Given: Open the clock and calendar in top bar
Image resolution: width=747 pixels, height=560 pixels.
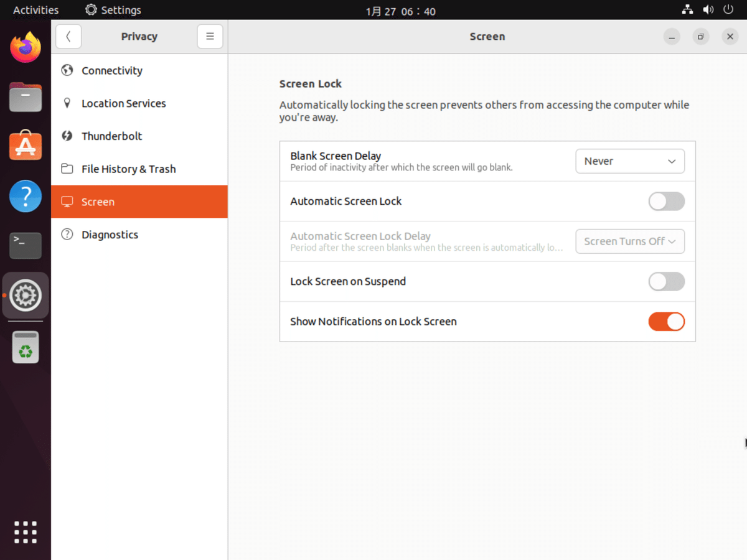Looking at the screenshot, I should (x=400, y=11).
